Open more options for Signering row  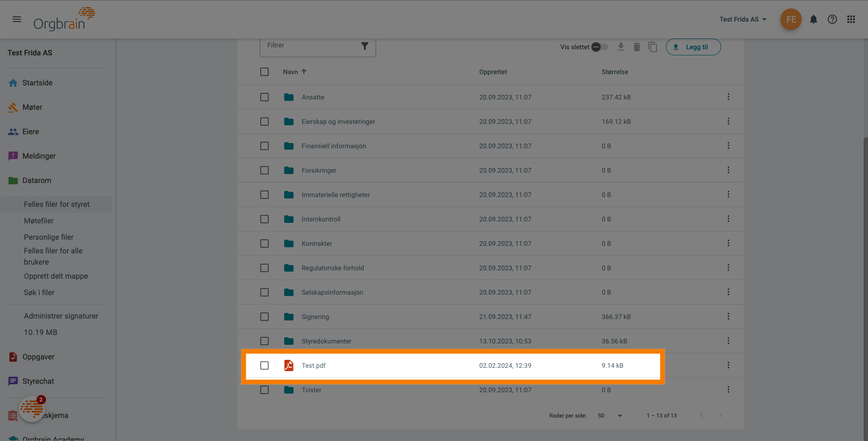[728, 316]
